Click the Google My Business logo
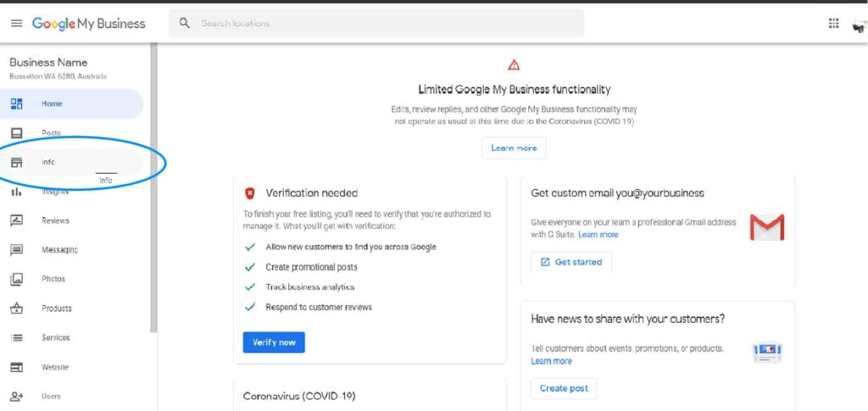Image resolution: width=868 pixels, height=411 pixels. 88,23
